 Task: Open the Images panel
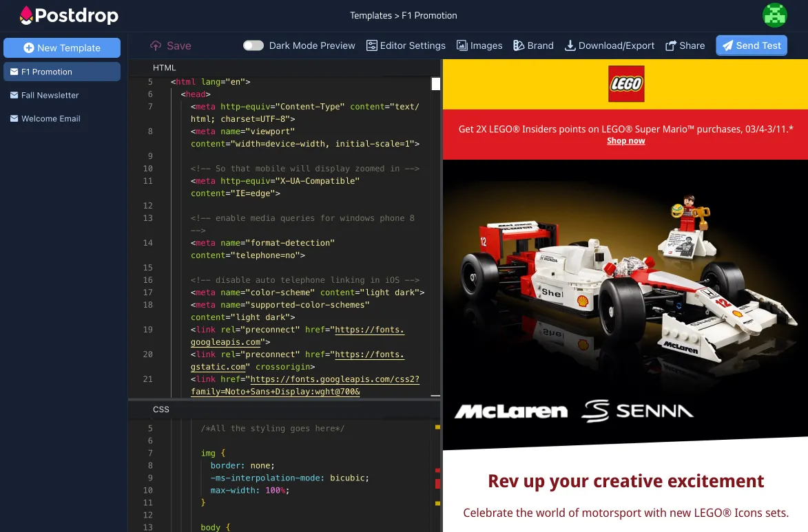[479, 45]
